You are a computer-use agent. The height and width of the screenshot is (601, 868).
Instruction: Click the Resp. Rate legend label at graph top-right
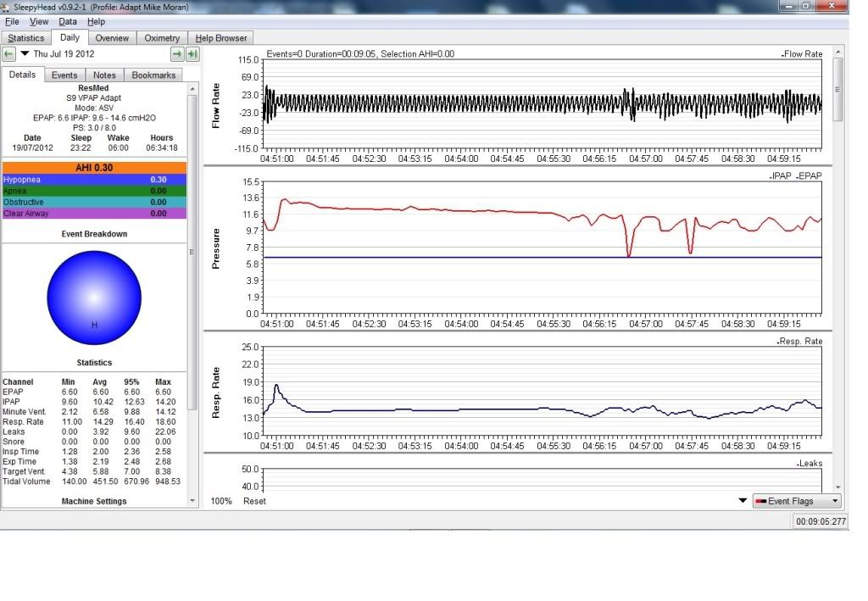[800, 342]
